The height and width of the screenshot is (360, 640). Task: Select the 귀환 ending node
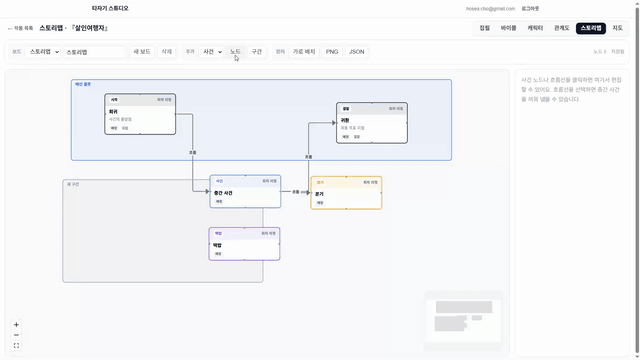(372, 123)
